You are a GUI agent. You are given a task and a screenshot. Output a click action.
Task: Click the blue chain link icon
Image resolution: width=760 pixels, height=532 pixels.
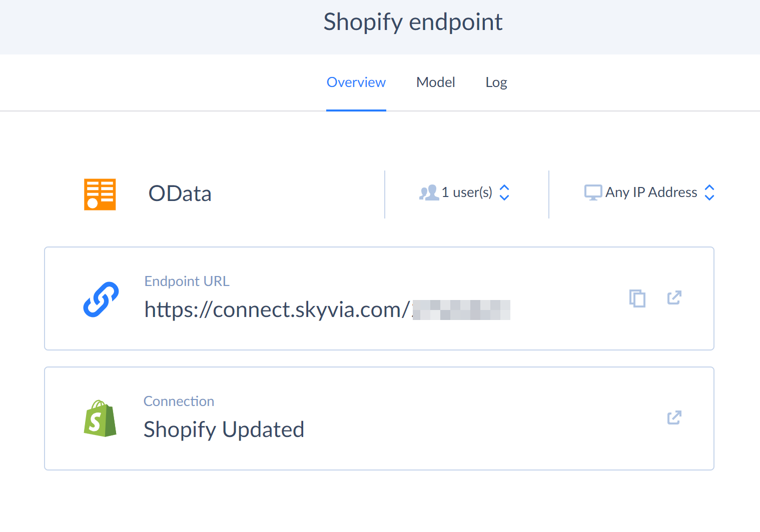[101, 299]
